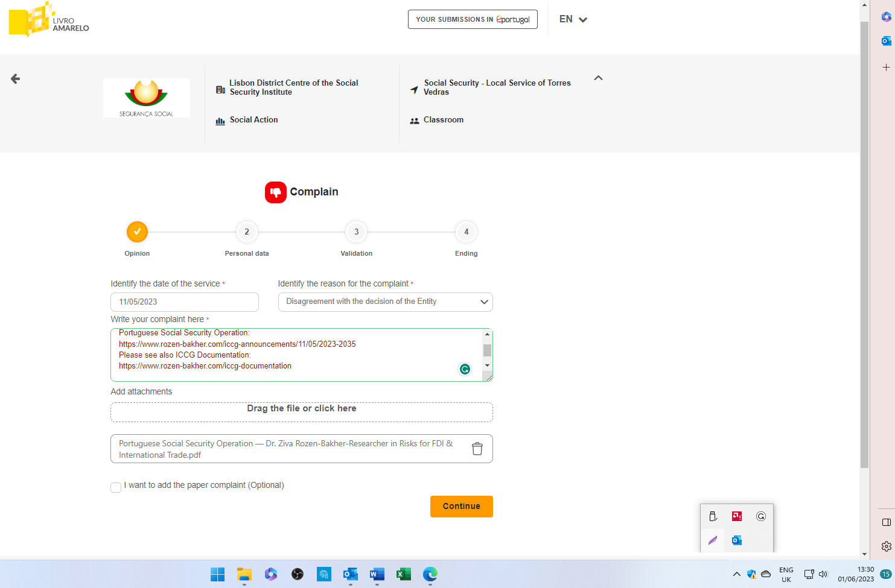Open clock and date 13:30
The width and height of the screenshot is (895, 588).
[x=856, y=574]
